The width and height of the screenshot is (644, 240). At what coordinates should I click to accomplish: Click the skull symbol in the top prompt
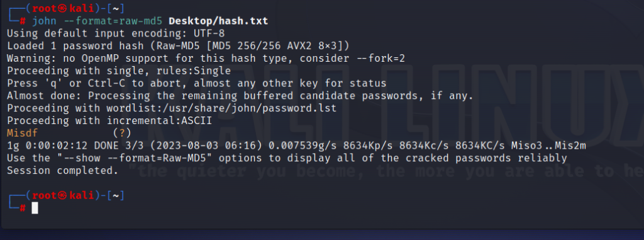coord(63,8)
